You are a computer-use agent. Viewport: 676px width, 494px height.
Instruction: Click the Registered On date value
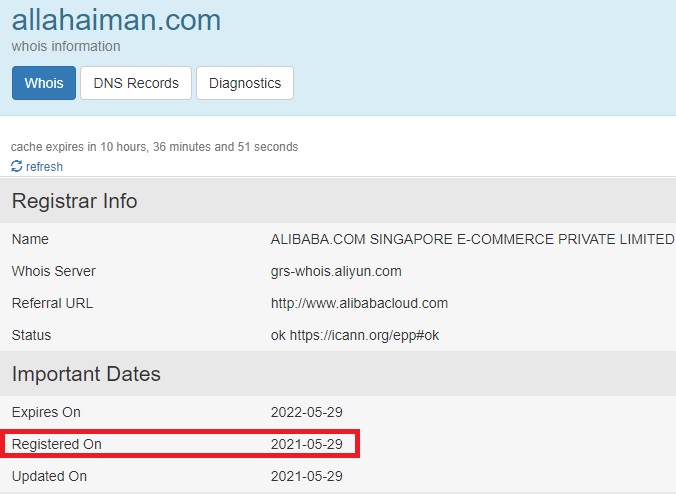(307, 444)
